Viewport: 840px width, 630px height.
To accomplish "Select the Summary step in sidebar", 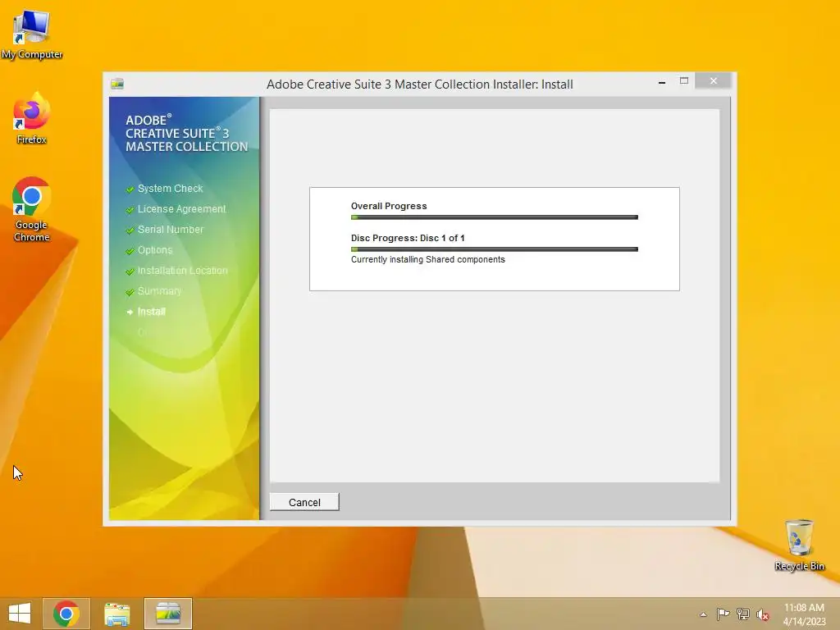I will (159, 291).
